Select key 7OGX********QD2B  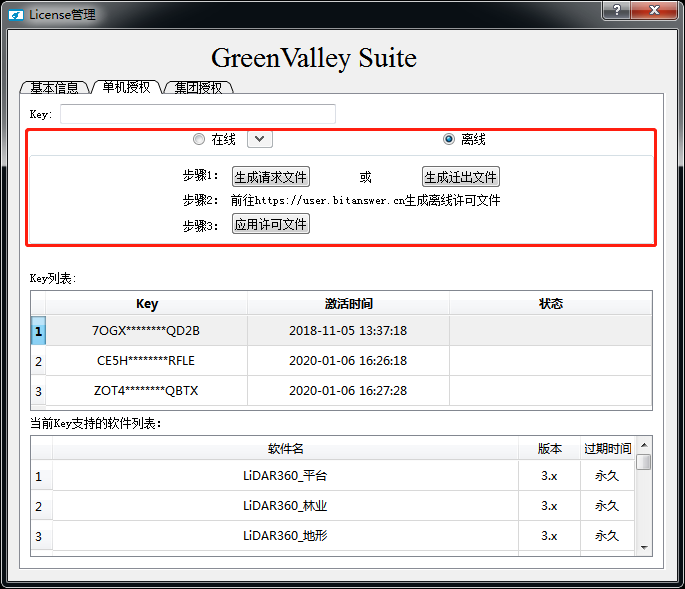pyautogui.click(x=146, y=331)
